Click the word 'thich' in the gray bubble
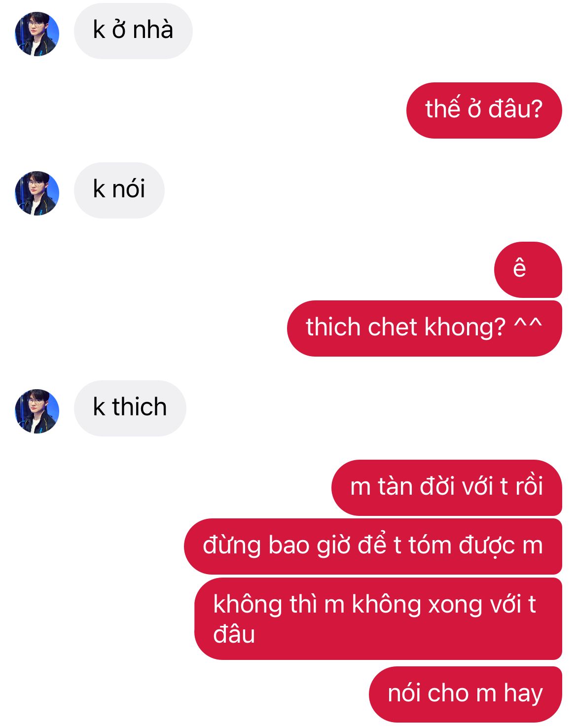Viewport: 577px width, 728px height. point(140,407)
